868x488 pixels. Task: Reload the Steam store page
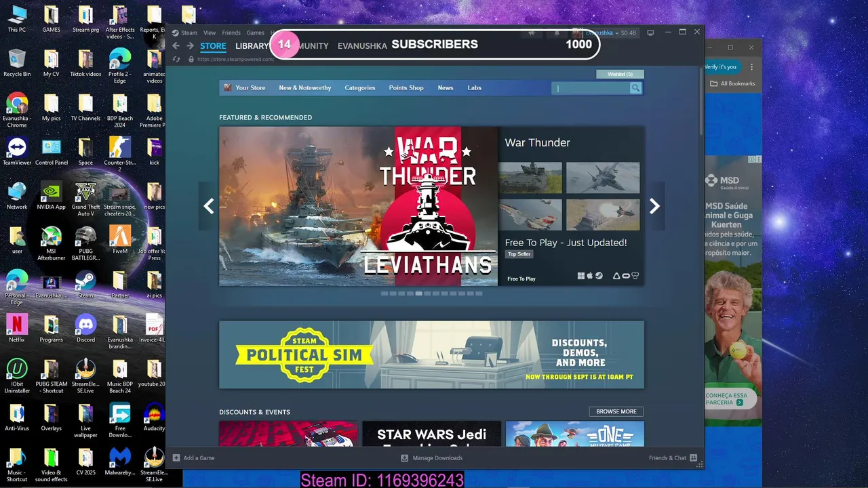coord(176,59)
